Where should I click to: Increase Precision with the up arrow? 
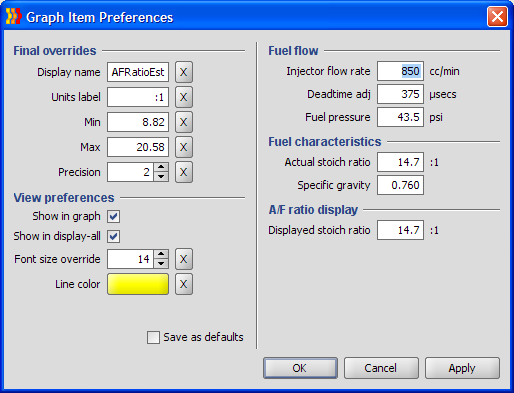pyautogui.click(x=161, y=167)
